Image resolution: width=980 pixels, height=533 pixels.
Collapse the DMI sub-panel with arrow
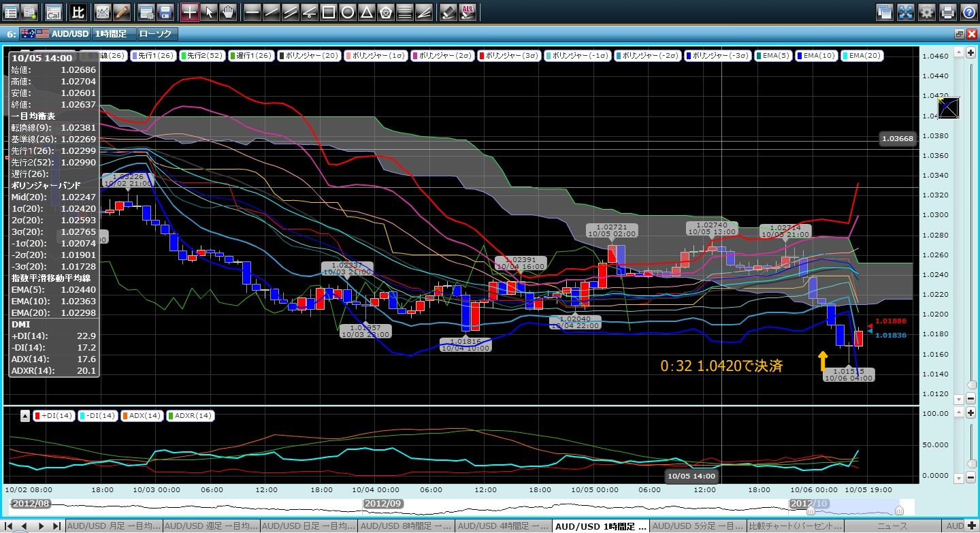[24, 416]
